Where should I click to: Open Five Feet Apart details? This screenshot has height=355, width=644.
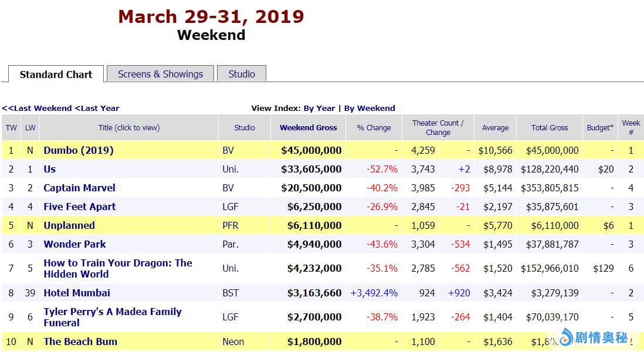click(x=80, y=207)
